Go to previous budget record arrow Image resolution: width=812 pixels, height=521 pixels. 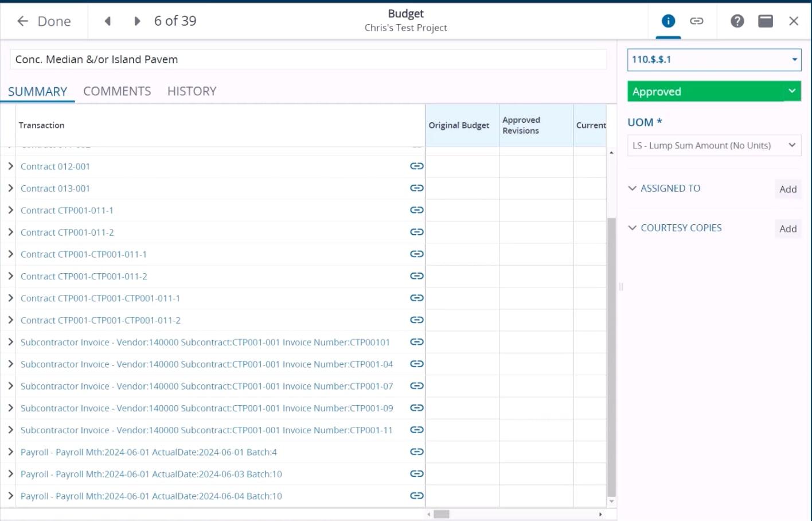click(107, 21)
